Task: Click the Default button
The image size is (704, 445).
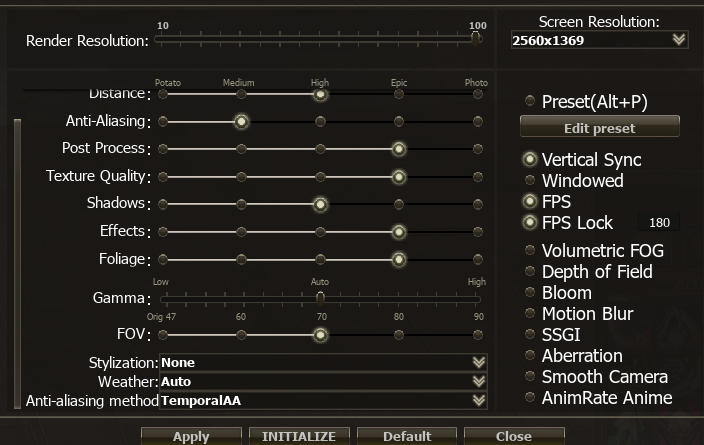Action: 406,436
